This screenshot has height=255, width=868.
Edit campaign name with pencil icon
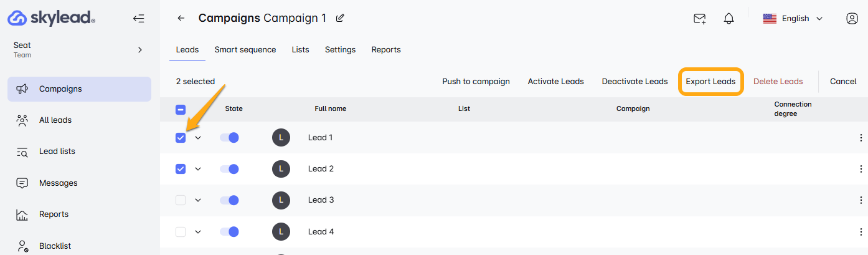340,18
